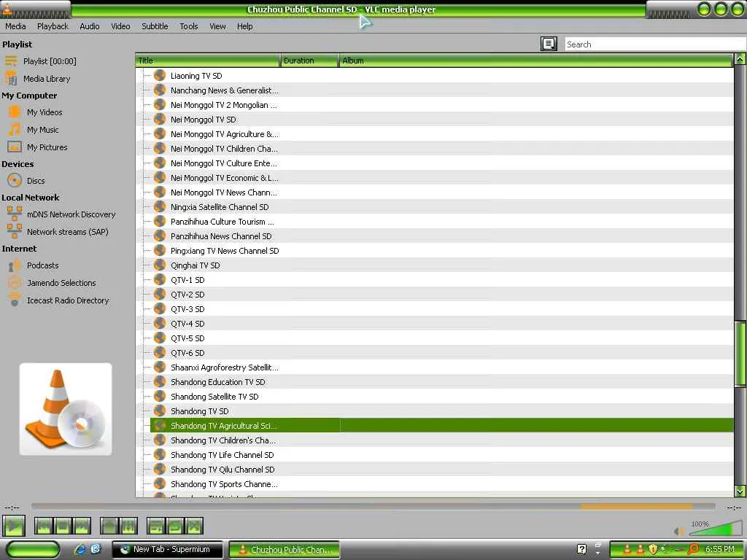Open the Help menu
Viewport: 747px width, 560px height.
[x=245, y=26]
